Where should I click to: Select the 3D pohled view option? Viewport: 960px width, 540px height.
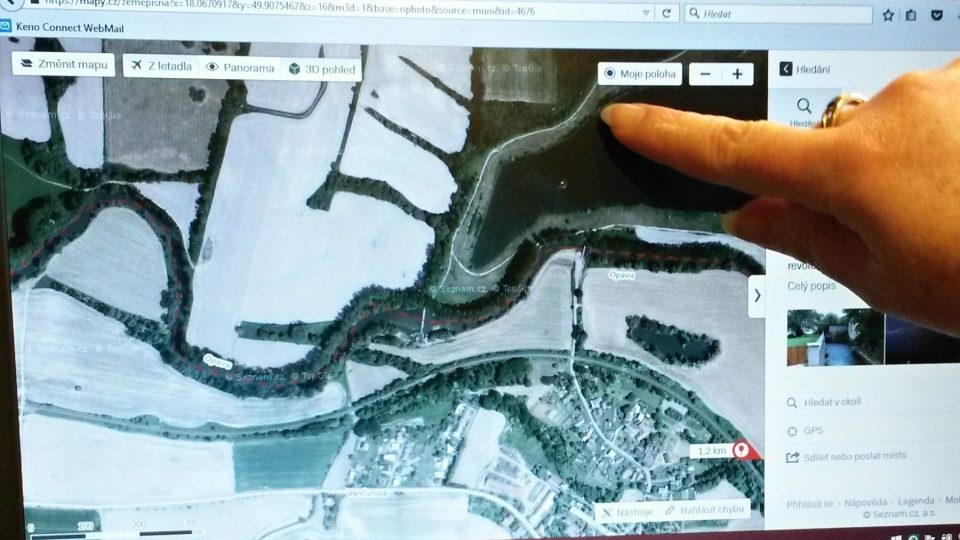pos(322,69)
